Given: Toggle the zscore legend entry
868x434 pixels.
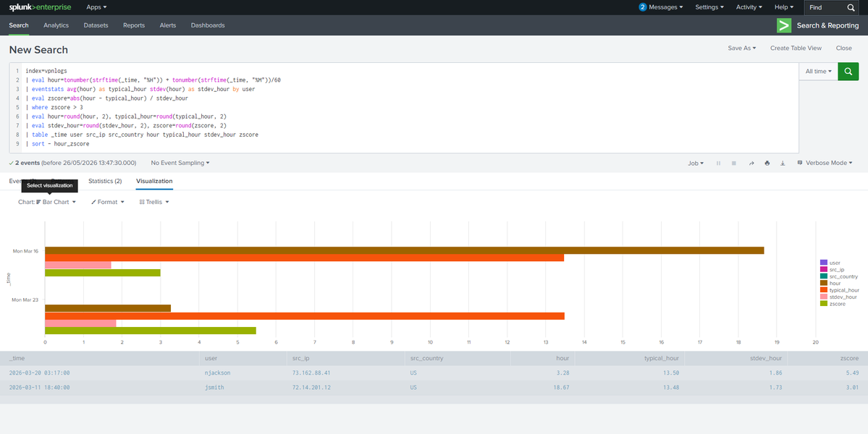Looking at the screenshot, I should (833, 304).
